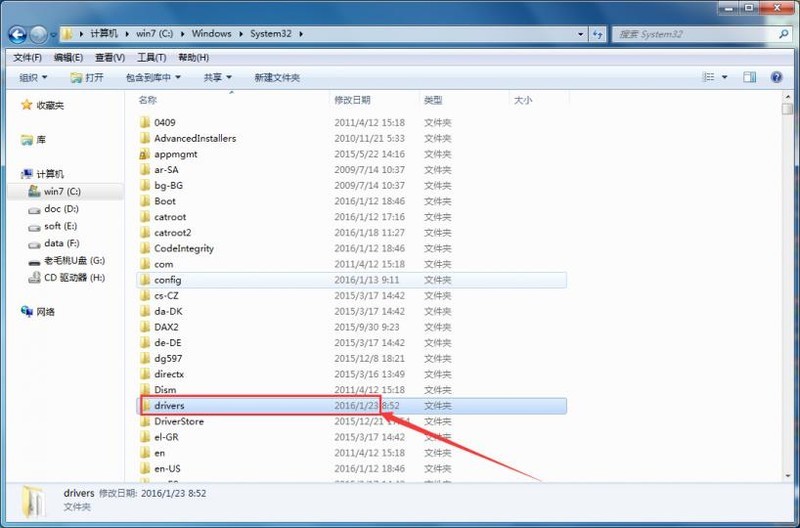Select the DAX2 folder icon

145,327
